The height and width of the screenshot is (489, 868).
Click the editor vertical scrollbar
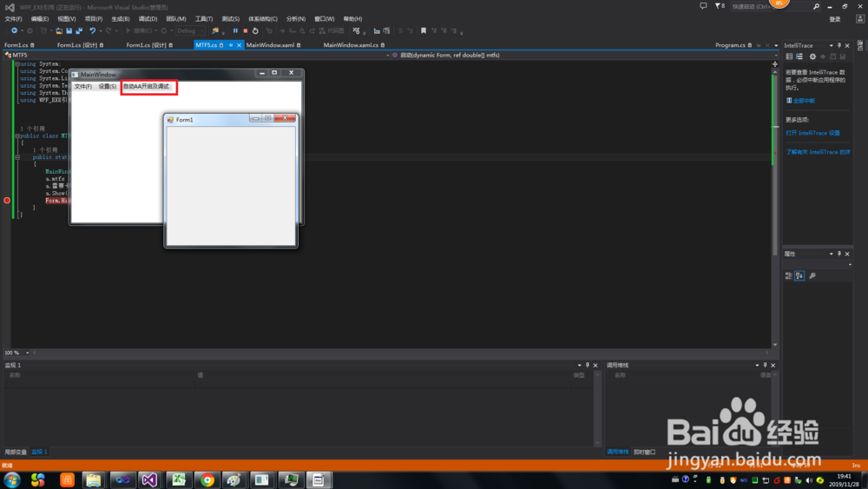(774, 208)
